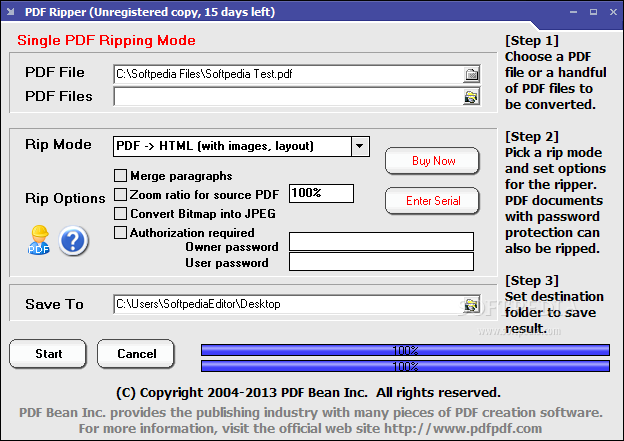The height and width of the screenshot is (441, 624).
Task: Click the [Step 3] instructions text
Action: (x=554, y=304)
